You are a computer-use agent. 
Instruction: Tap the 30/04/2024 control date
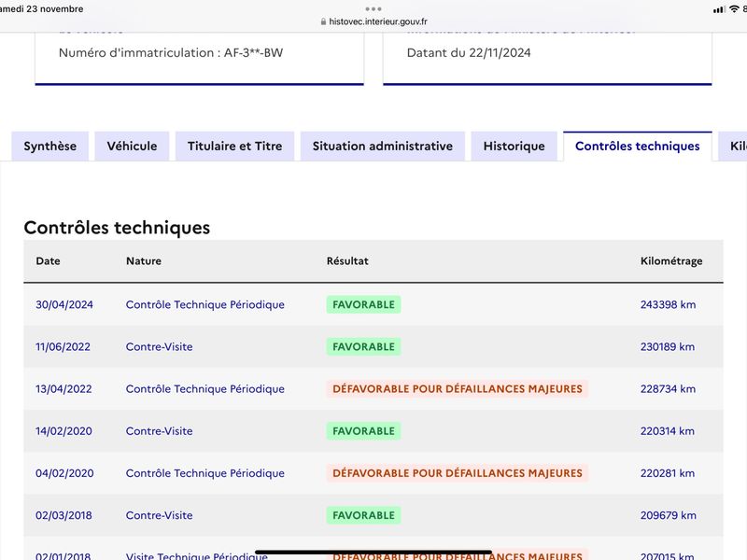(64, 304)
